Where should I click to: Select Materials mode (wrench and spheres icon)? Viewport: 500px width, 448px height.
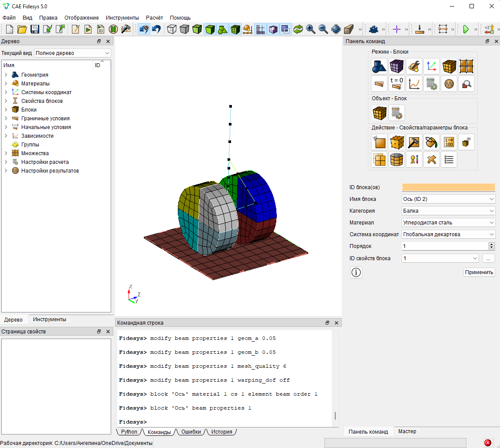(414, 66)
